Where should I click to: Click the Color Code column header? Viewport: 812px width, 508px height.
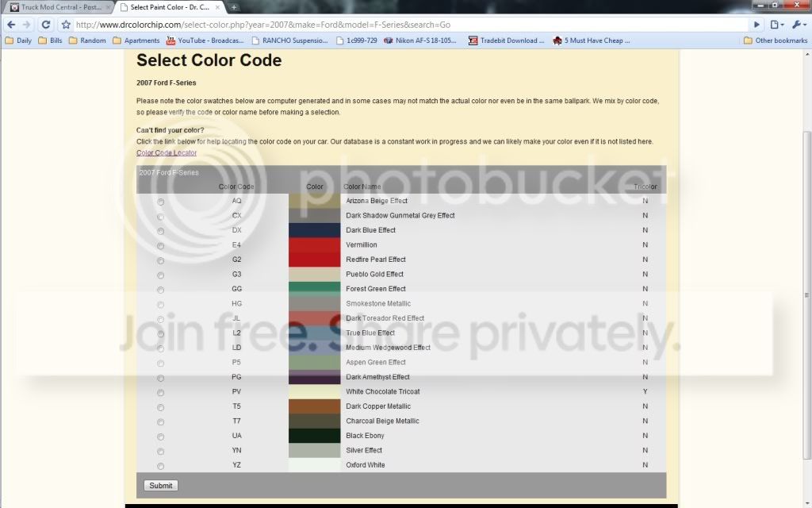pos(236,187)
